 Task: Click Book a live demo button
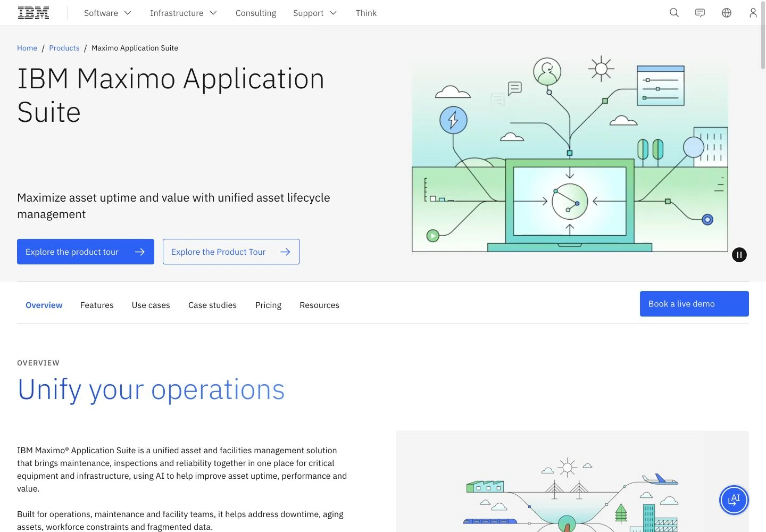pos(694,304)
